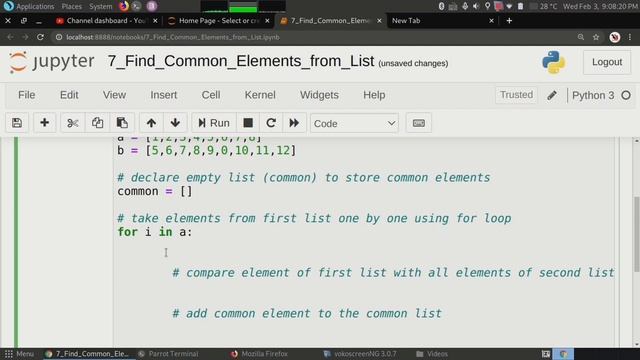Save the notebook with the floppy disk icon
640x360 pixels.
[x=17, y=123]
